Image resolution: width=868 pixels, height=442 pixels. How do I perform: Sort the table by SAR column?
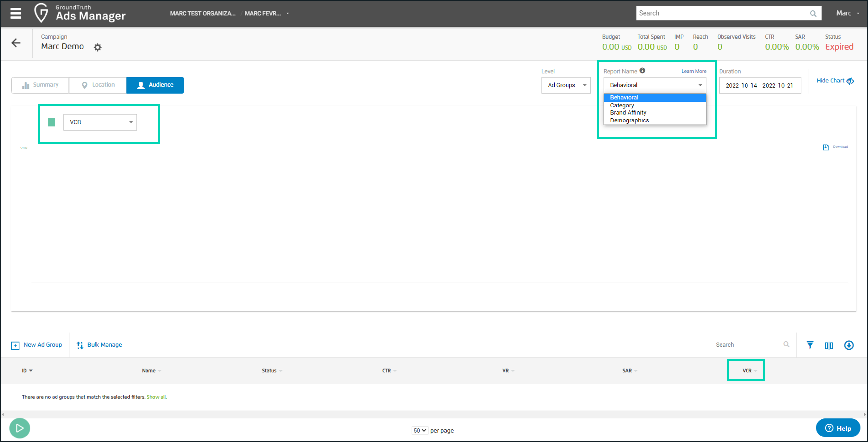pos(629,371)
